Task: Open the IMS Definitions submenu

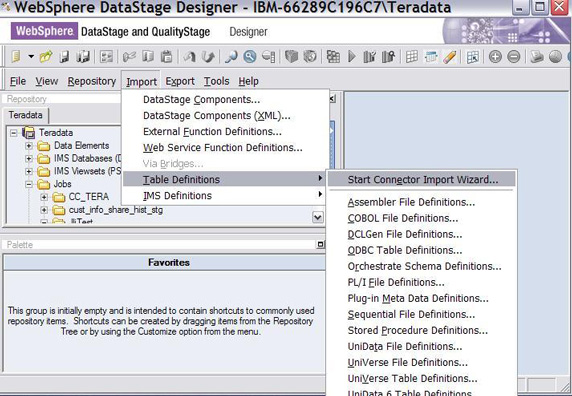Action: coord(225,195)
